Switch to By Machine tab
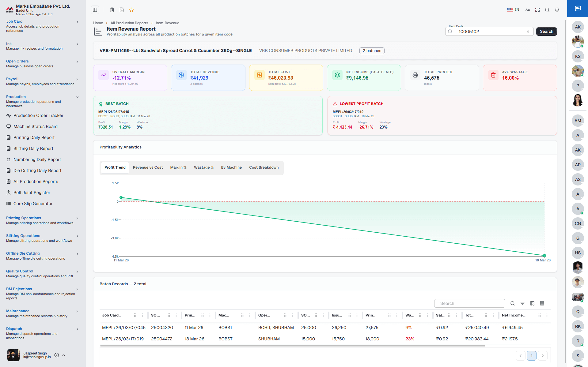588x367 pixels. [231, 167]
